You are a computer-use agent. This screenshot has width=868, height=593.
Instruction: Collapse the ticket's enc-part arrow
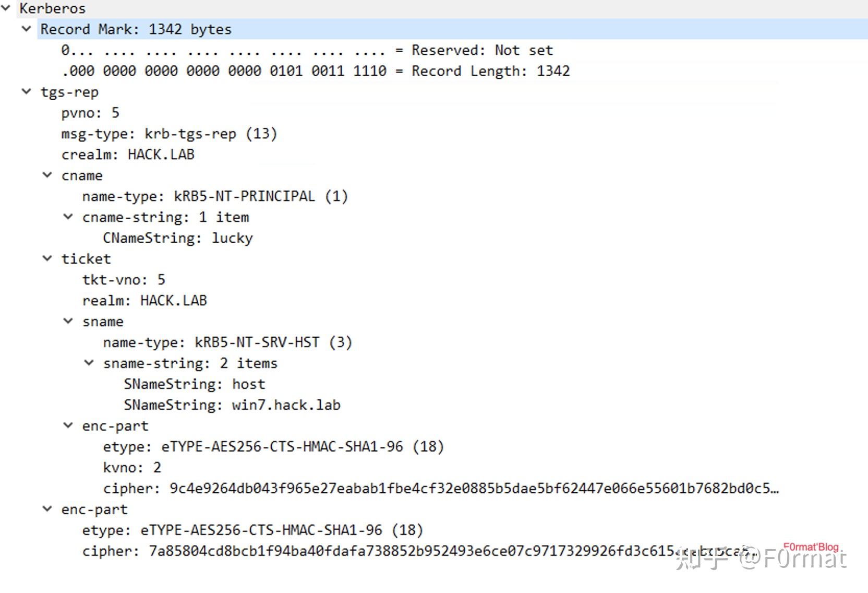68,425
